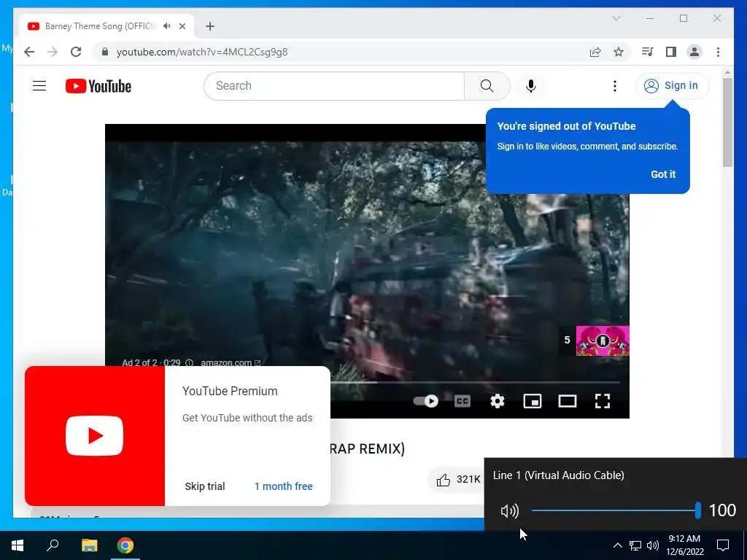Click the site lock icon in address bar

pyautogui.click(x=105, y=52)
